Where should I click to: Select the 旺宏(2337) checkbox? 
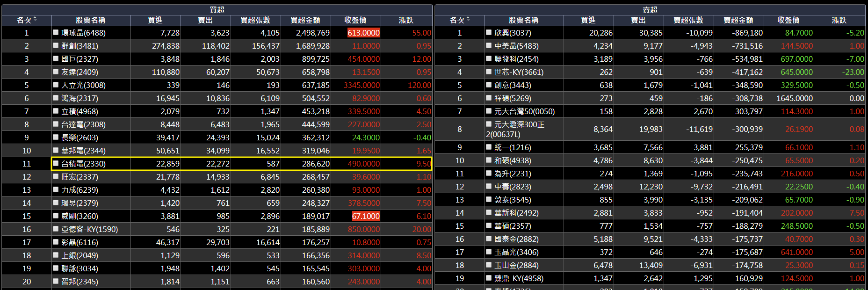[x=56, y=176]
